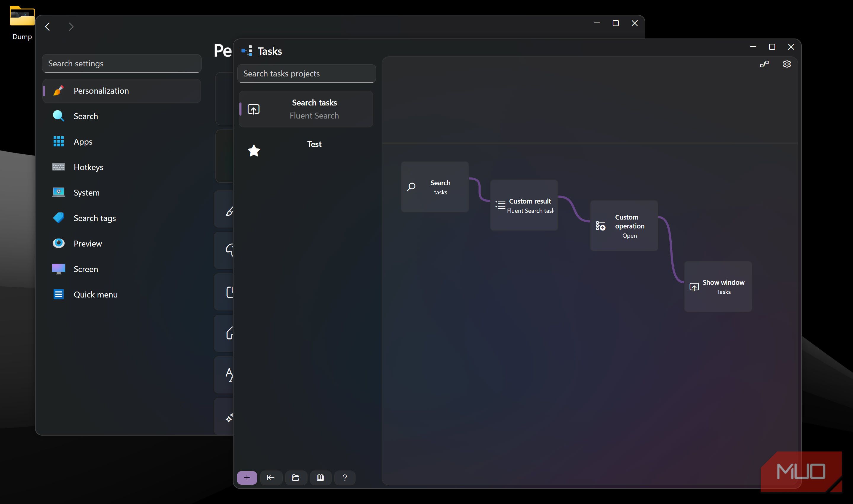Screen dimensions: 853x504
Task: Open Search section in settings sidebar
Action: (x=121, y=116)
